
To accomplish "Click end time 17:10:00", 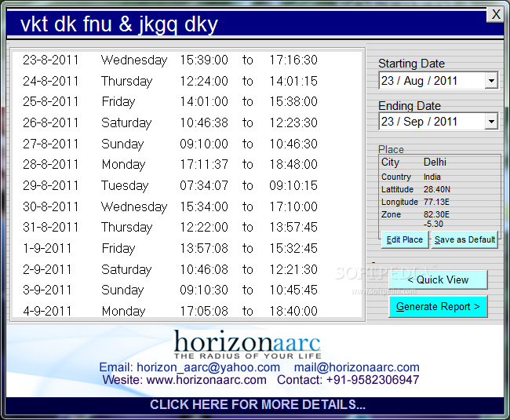I will (x=293, y=206).
